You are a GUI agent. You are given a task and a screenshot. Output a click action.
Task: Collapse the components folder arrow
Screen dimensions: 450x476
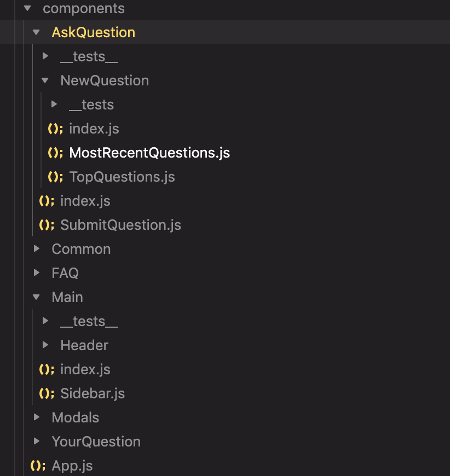(x=27, y=8)
